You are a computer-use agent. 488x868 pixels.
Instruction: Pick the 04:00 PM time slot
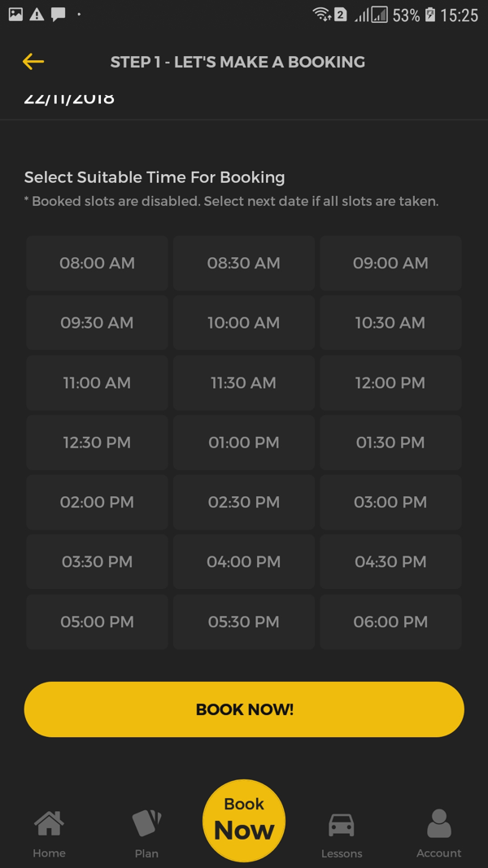click(244, 562)
